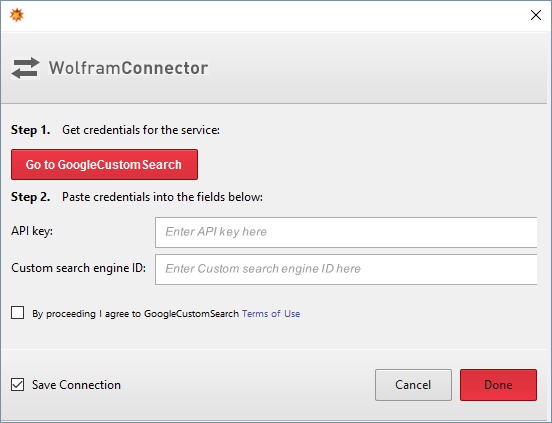The width and height of the screenshot is (552, 423).
Task: Click the 'Save Connection' label text
Action: (76, 385)
